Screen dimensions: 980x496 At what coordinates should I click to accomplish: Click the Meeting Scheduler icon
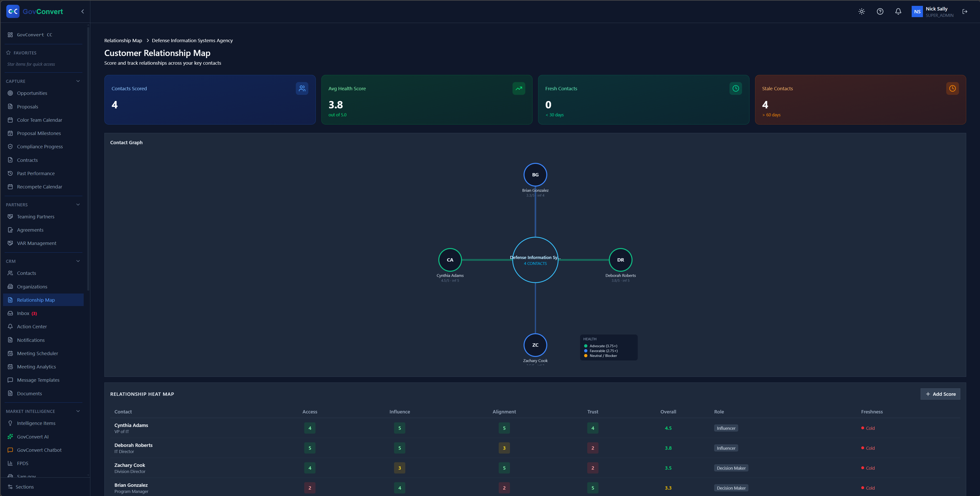click(10, 354)
